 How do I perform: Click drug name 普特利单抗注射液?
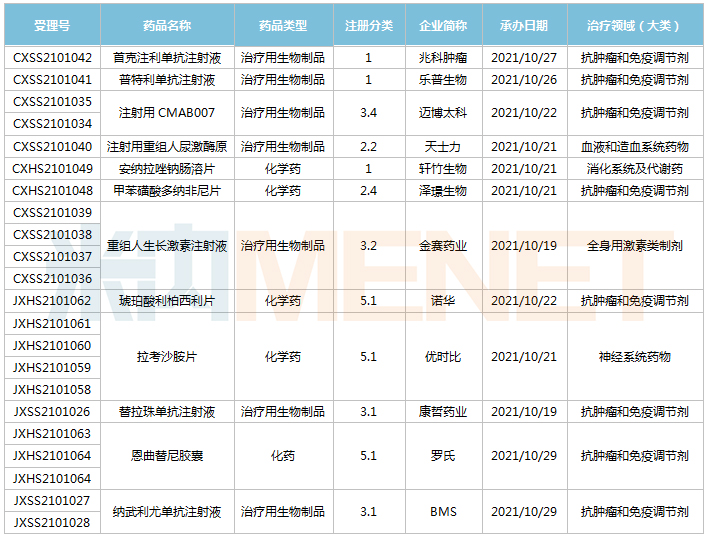(167, 80)
